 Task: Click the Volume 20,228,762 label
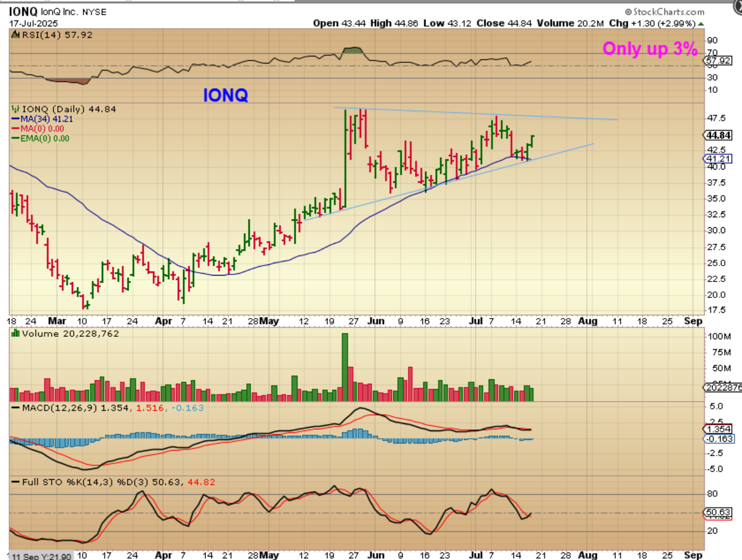[x=70, y=333]
